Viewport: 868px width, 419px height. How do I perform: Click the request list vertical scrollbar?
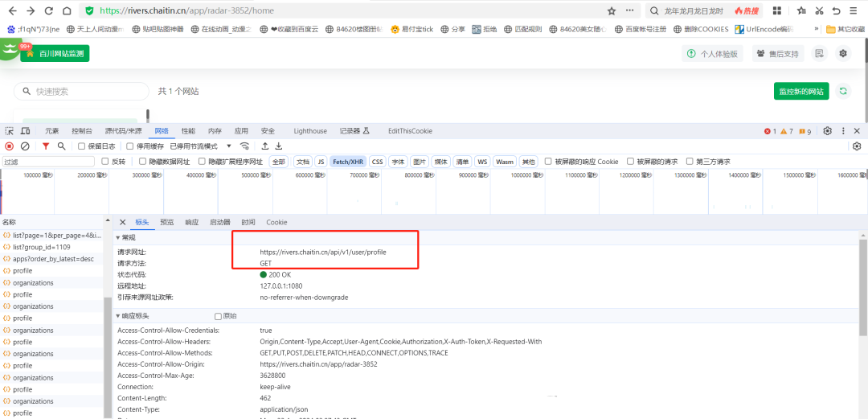coord(107,358)
